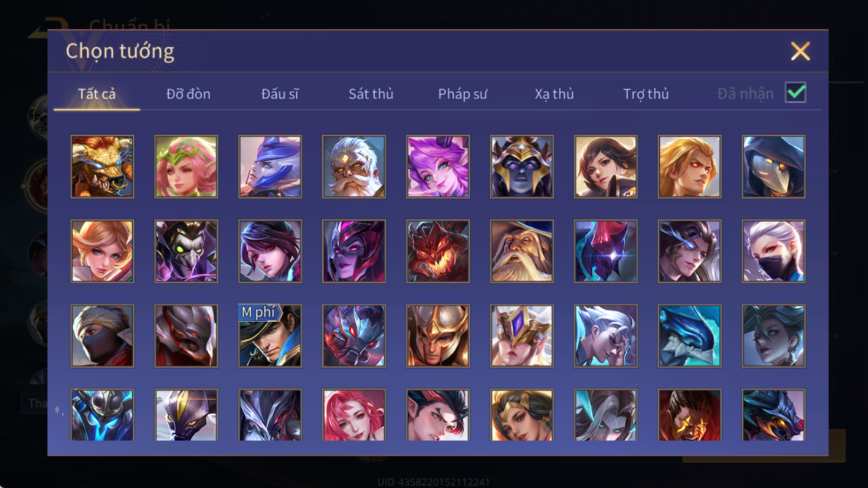
Task: Choose the pink-haired flower crown hero
Action: click(186, 166)
